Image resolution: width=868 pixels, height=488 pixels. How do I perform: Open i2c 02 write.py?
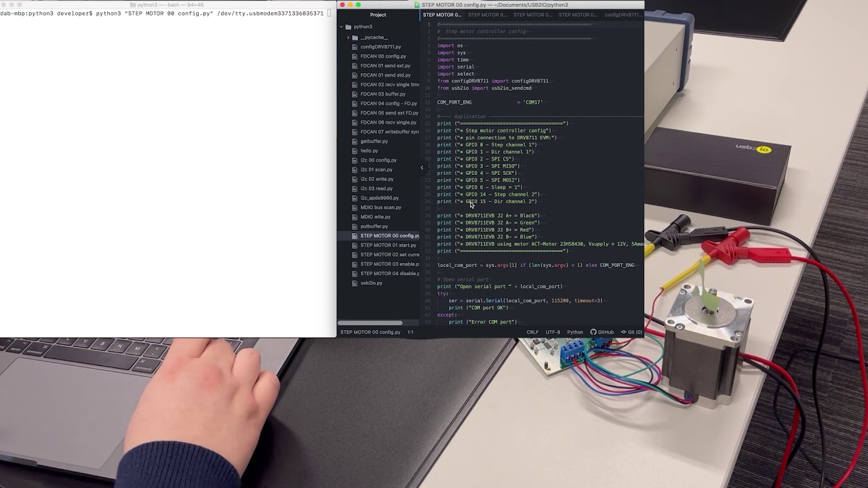pyautogui.click(x=377, y=179)
